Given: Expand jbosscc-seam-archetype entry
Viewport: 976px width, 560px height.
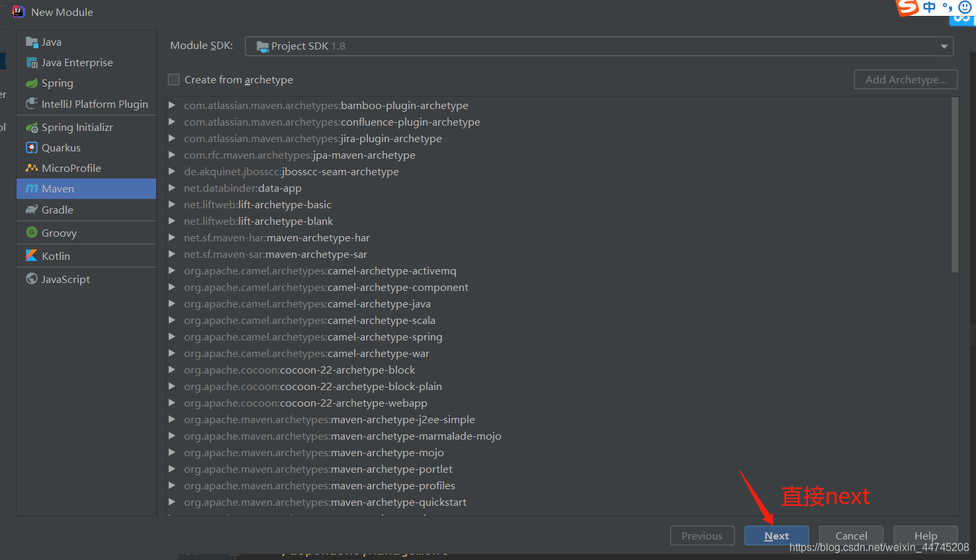Looking at the screenshot, I should click(172, 171).
